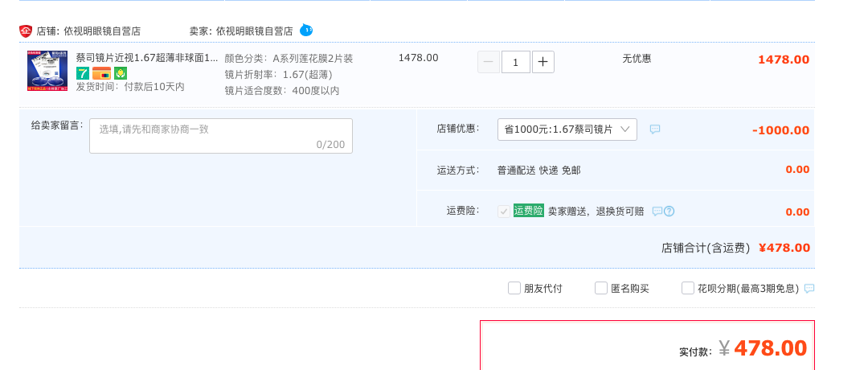This screenshot has width=868, height=370.
Task: Click the green 7-day return badge
Action: (83, 73)
